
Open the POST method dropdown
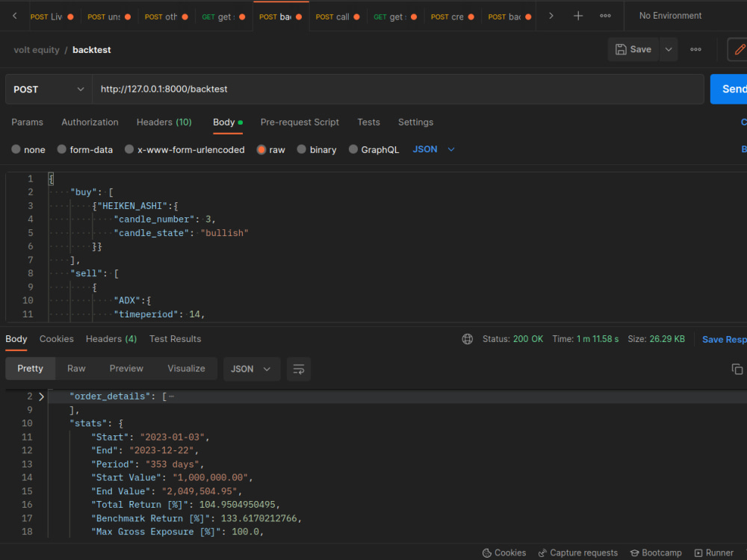pos(48,88)
